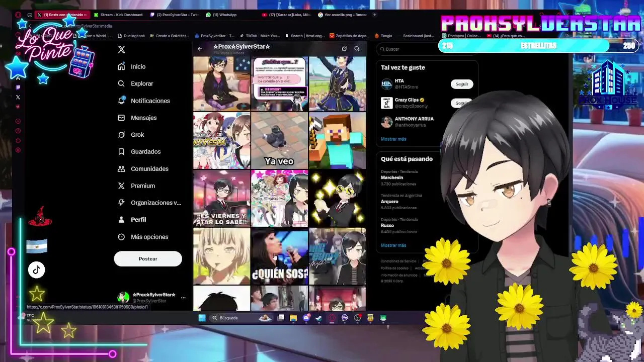Viewport: 644px width, 362px height.
Task: Click Mostrar más under Tal vez te guste
Action: tap(393, 139)
